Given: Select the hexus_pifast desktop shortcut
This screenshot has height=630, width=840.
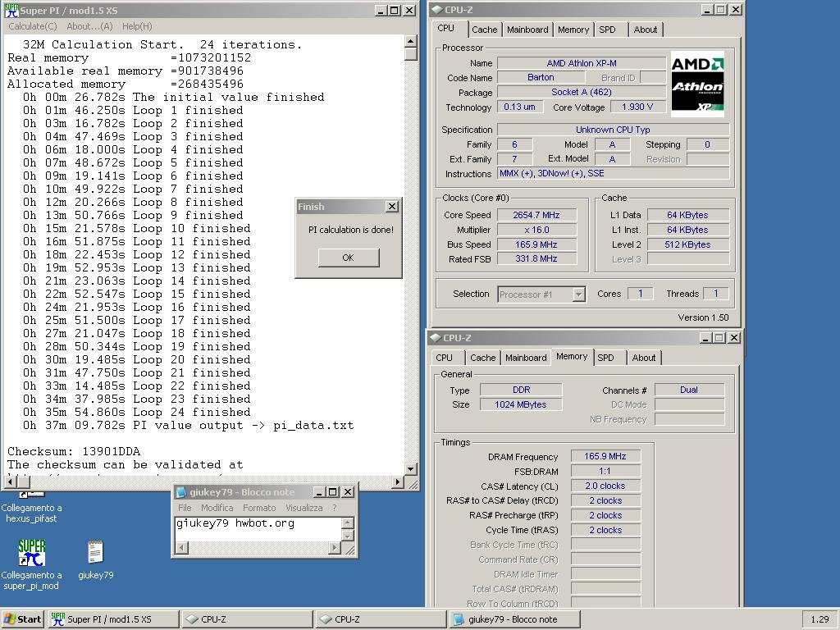Looking at the screenshot, I should [x=31, y=505].
